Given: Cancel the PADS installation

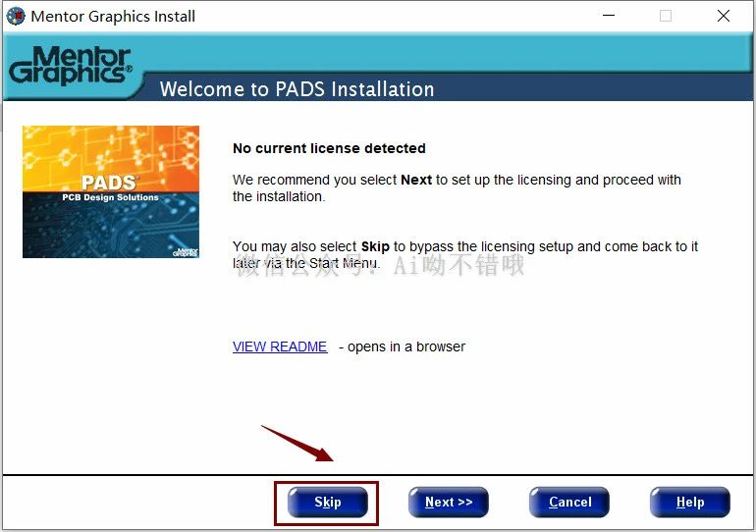Looking at the screenshot, I should coord(569,503).
